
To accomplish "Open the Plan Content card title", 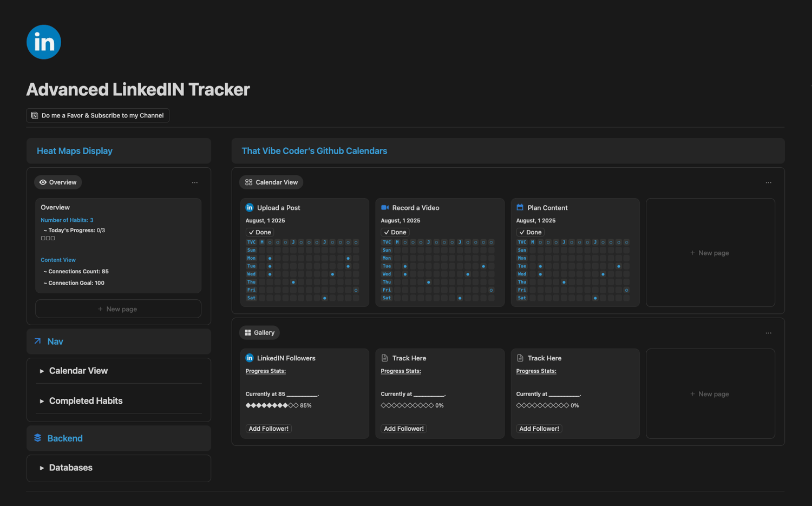I will (548, 208).
